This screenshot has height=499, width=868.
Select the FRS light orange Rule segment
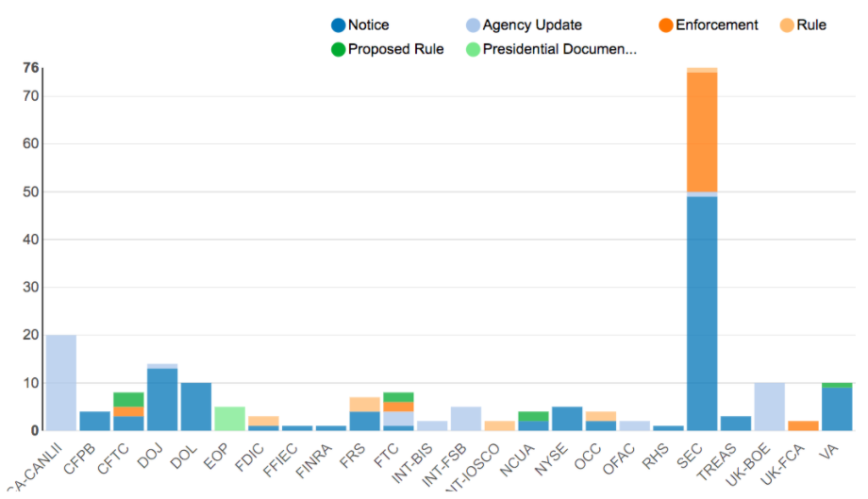point(365,405)
